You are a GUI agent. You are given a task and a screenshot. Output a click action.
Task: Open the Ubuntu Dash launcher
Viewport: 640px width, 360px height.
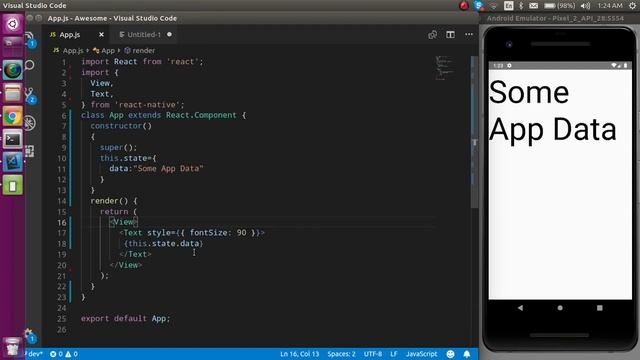[x=13, y=24]
